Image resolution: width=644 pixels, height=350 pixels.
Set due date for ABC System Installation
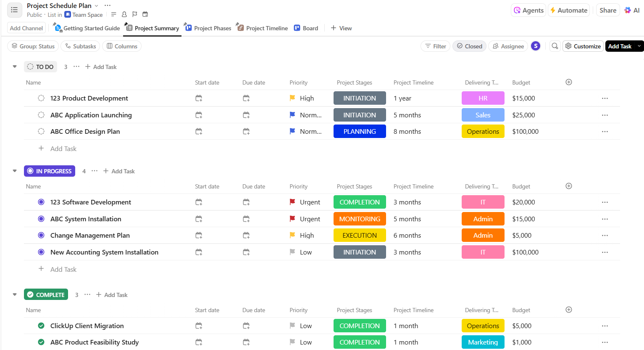click(246, 219)
